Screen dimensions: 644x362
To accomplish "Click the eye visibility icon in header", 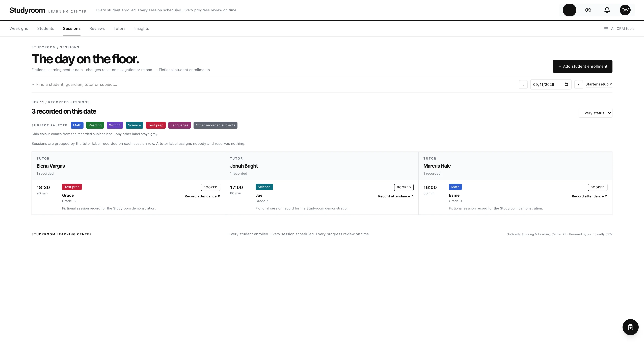I will point(588,10).
